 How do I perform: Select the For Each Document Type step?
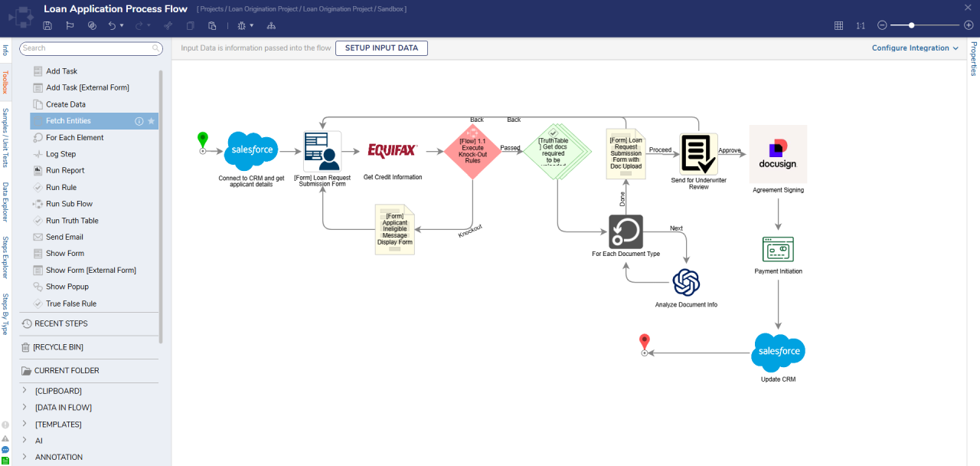626,231
